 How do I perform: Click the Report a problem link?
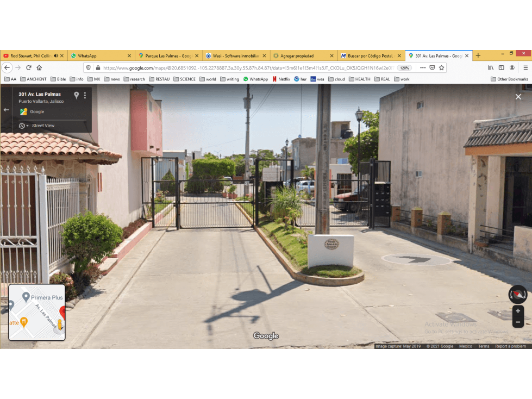tap(510, 346)
